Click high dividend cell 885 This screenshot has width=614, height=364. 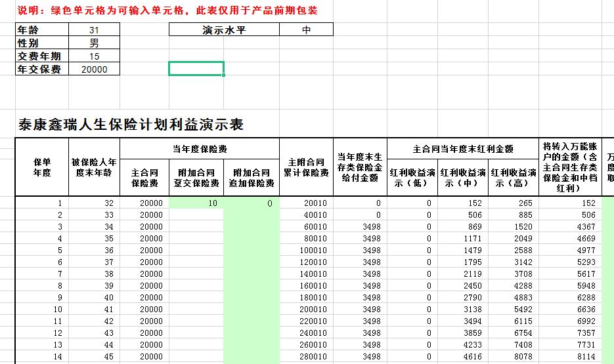coord(514,214)
